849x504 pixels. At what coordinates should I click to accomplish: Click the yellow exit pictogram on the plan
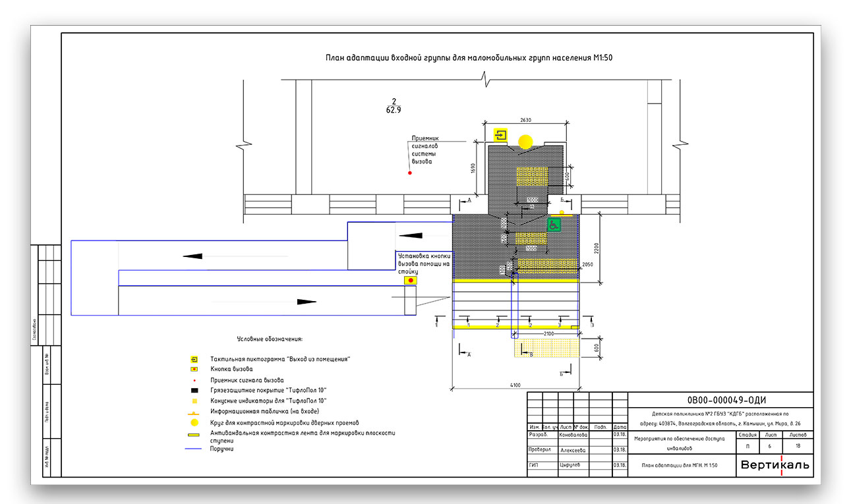[x=501, y=135]
